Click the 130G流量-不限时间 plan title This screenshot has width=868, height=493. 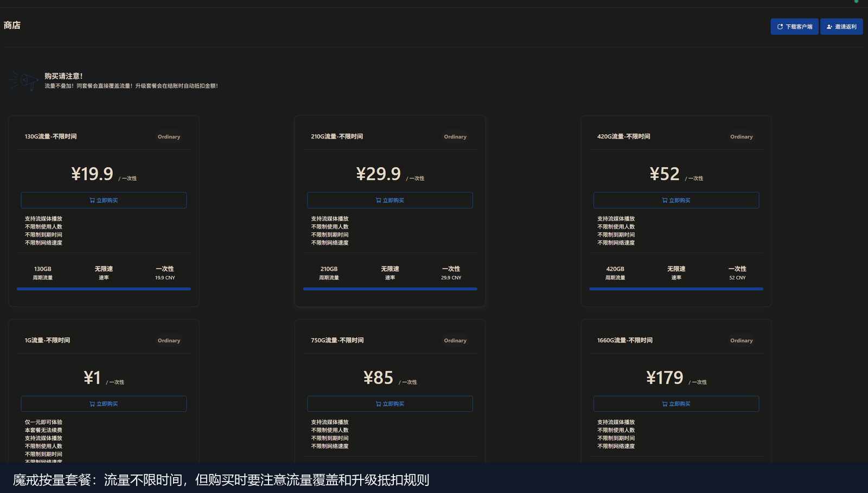[x=50, y=137]
